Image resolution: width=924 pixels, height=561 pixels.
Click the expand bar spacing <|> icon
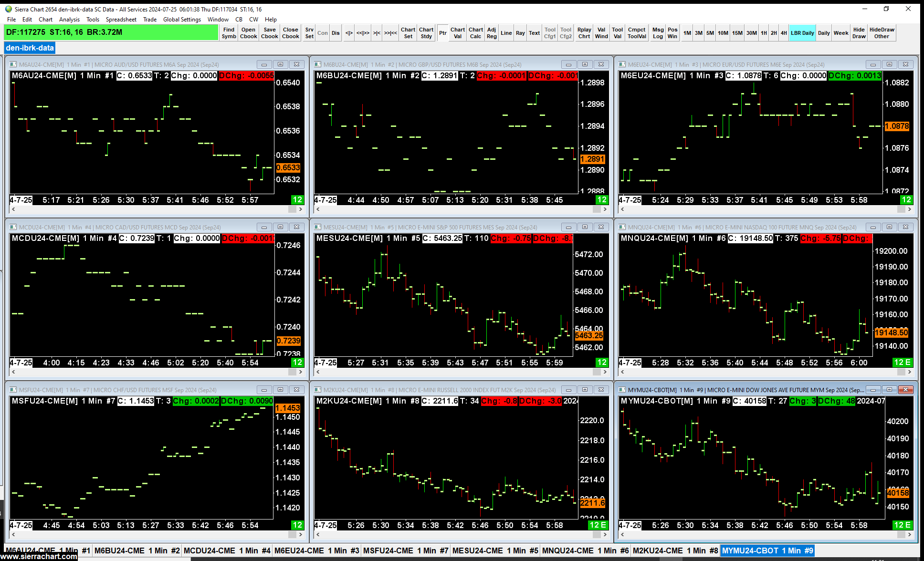click(x=349, y=33)
